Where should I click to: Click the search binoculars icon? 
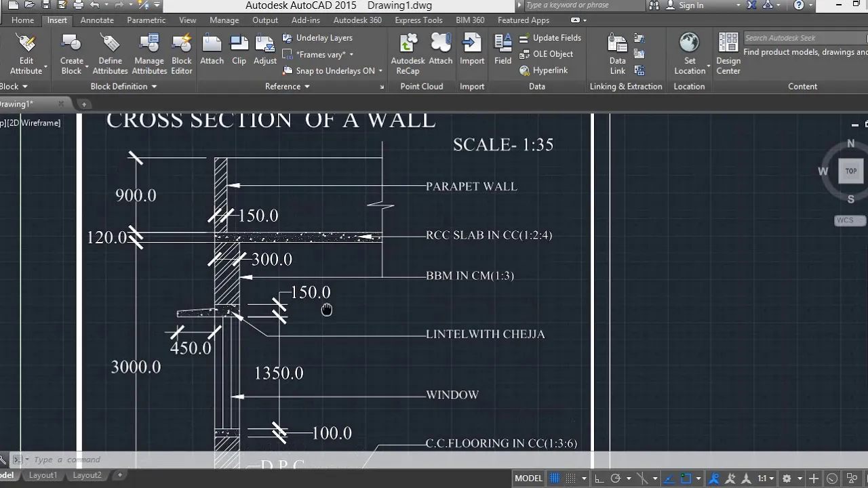(x=654, y=5)
